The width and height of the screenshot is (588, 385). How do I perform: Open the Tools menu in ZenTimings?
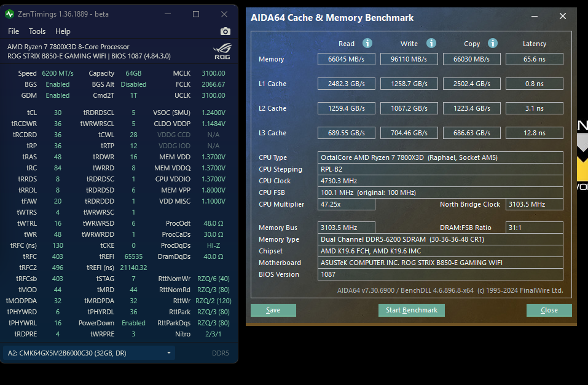click(37, 31)
